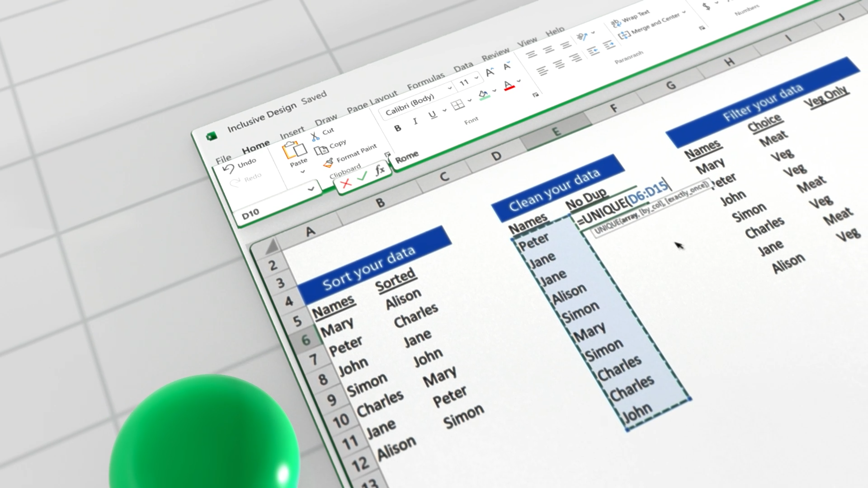Expand the Borders options arrow
This screenshot has width=868, height=488.
pyautogui.click(x=469, y=100)
